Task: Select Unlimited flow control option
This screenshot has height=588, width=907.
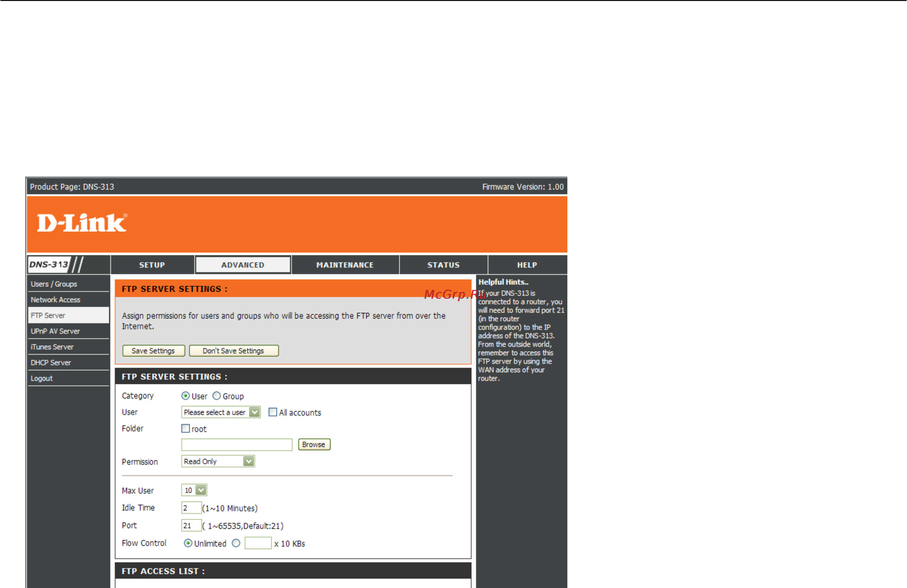Action: (x=188, y=543)
